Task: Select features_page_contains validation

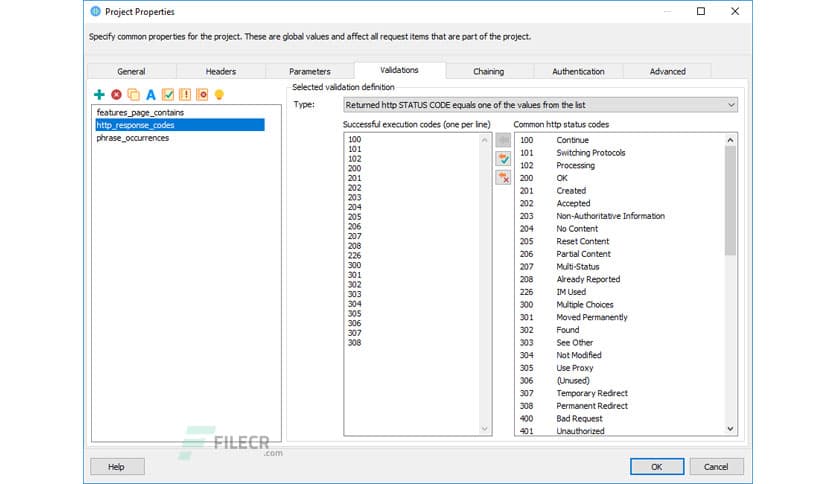Action: click(x=140, y=113)
